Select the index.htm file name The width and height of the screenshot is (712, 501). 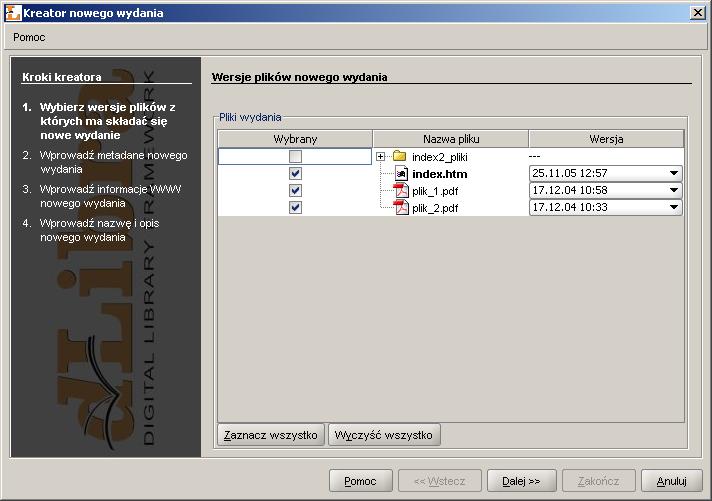(440, 174)
